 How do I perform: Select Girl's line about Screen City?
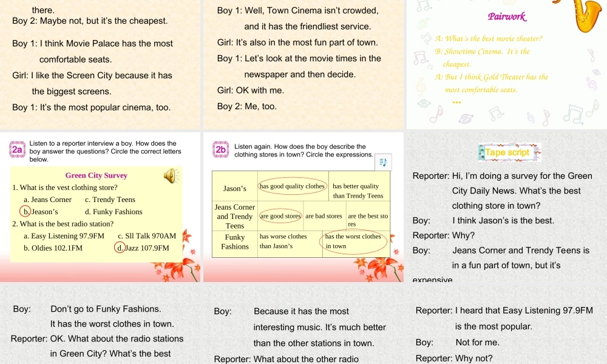click(x=92, y=84)
